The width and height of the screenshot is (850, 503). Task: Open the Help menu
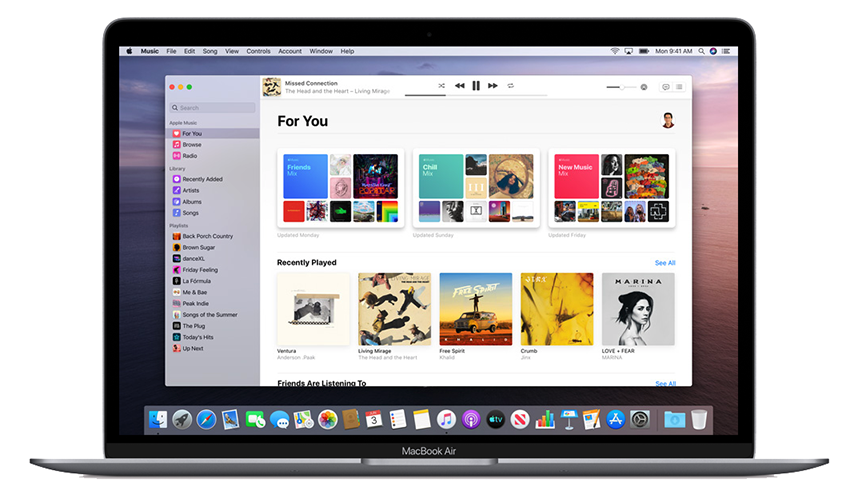pos(347,51)
